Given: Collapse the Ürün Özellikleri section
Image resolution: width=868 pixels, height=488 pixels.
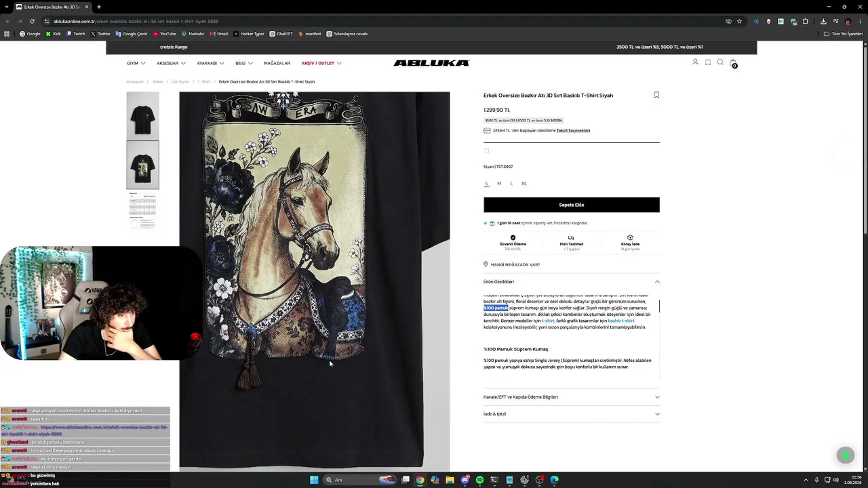Looking at the screenshot, I should pyautogui.click(x=571, y=281).
